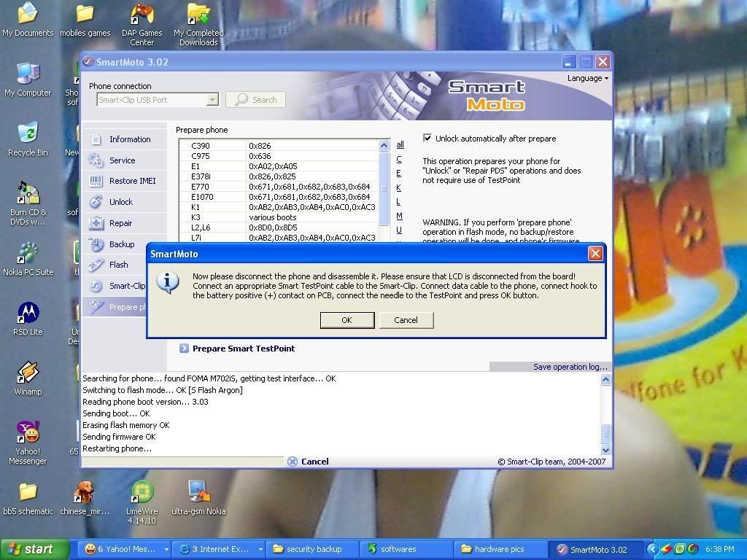Select the E1070 phone model row

click(279, 197)
